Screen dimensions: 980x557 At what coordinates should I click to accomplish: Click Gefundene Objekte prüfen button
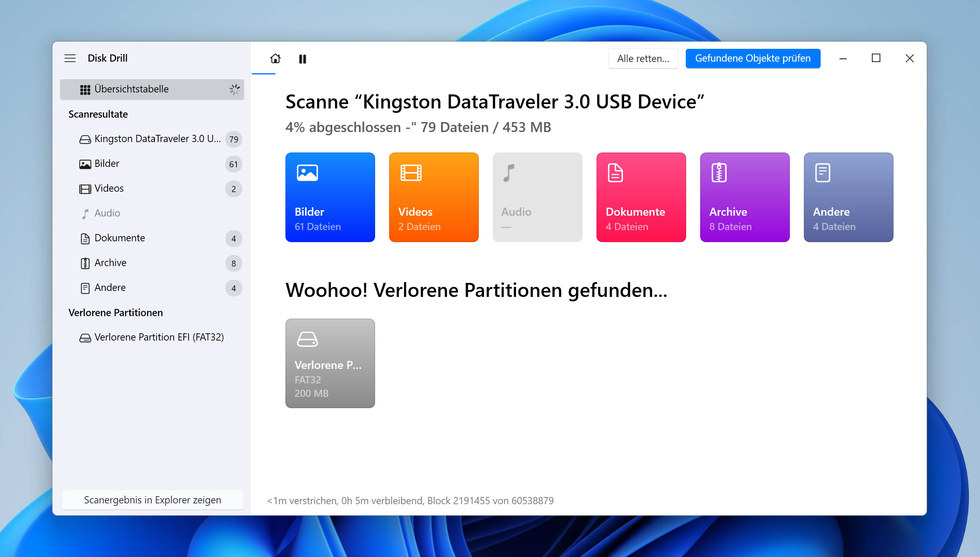(x=753, y=58)
